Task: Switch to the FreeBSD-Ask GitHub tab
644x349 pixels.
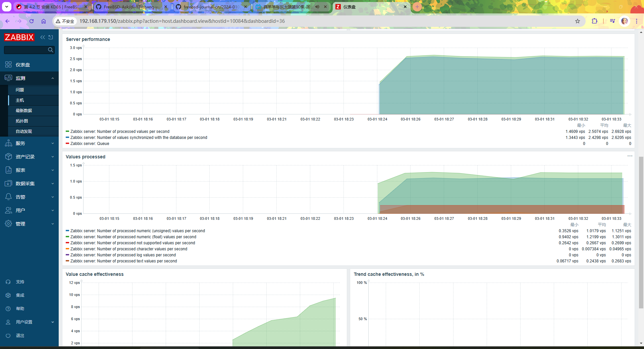Action: pos(131,7)
